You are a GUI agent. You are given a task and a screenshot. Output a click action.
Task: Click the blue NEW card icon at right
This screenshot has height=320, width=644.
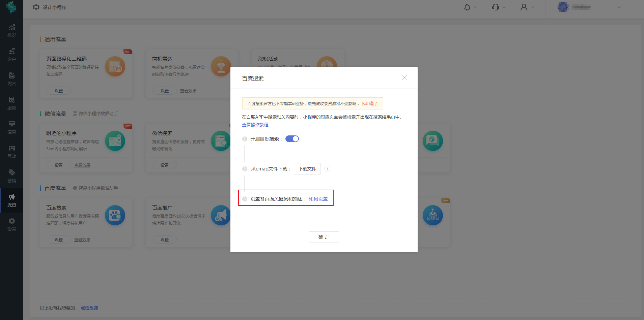pyautogui.click(x=433, y=215)
